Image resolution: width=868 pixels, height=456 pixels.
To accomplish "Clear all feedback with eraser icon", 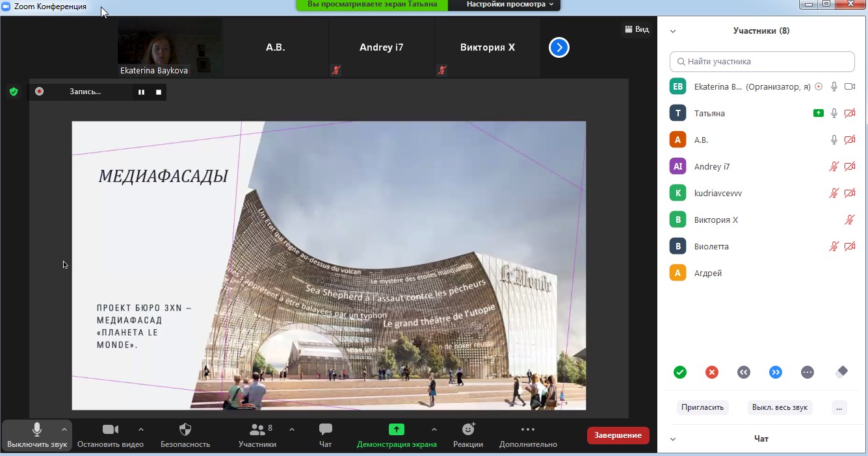I will coord(841,372).
